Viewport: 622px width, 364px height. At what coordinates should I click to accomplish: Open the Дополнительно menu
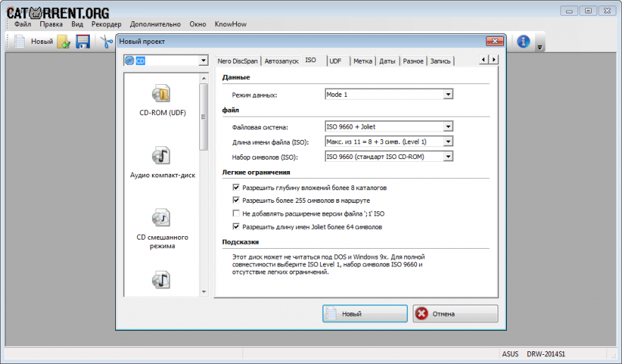[155, 24]
